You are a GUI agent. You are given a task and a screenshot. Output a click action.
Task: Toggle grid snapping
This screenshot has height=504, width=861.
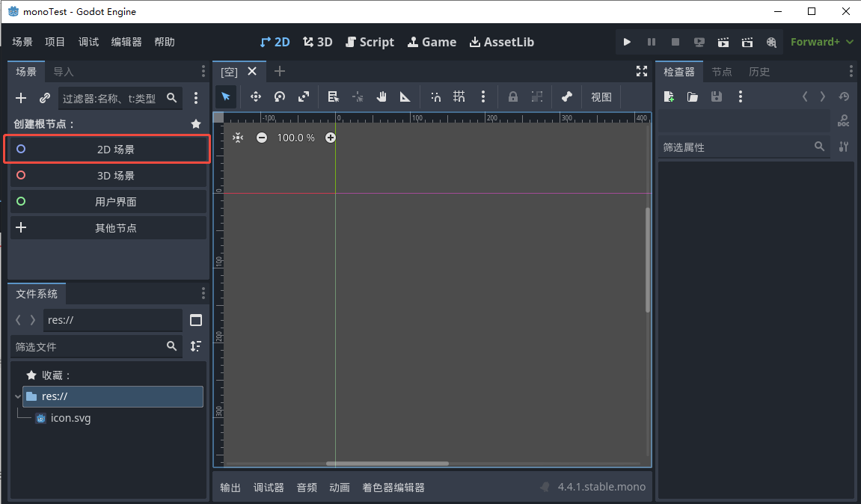coord(459,97)
